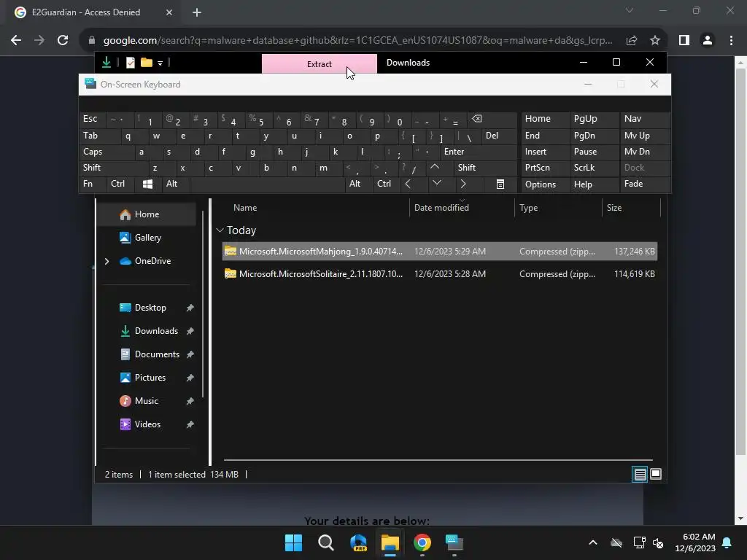The height and width of the screenshot is (560, 747).
Task: Open the Extract tab in File Explorer
Action: 320,64
